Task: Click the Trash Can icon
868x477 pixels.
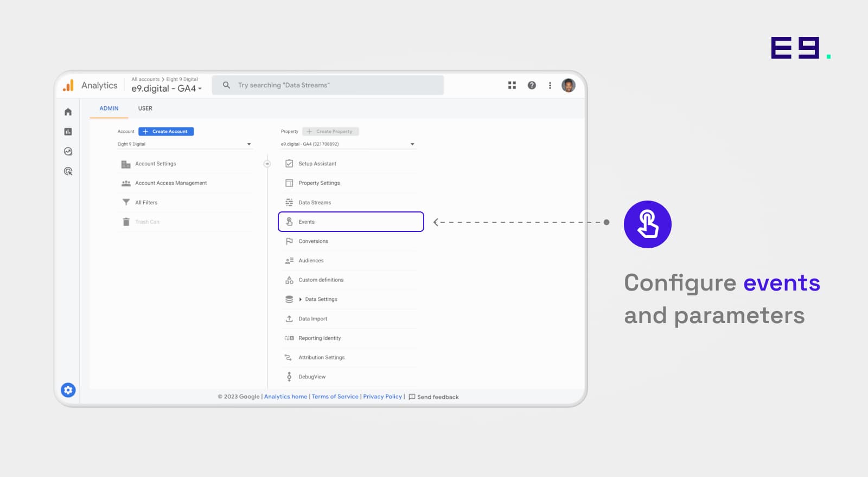Action: click(126, 222)
